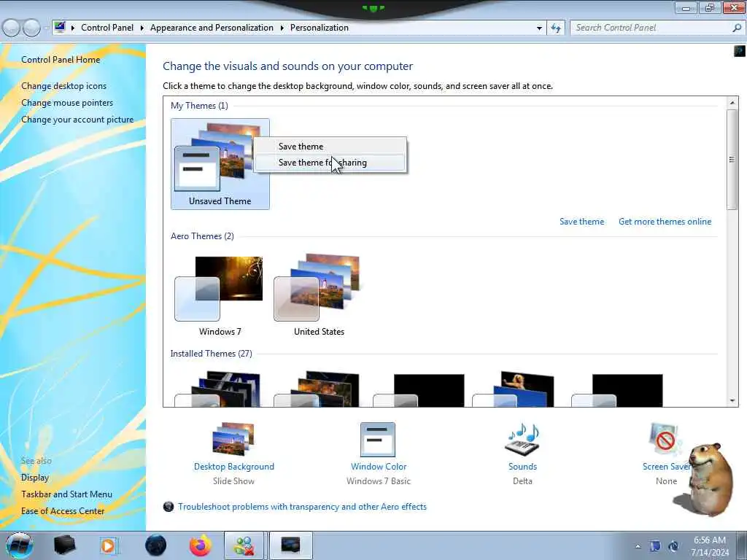This screenshot has height=560, width=747.
Task: Select "Save theme for sharing" context menu entry
Action: pos(330,163)
